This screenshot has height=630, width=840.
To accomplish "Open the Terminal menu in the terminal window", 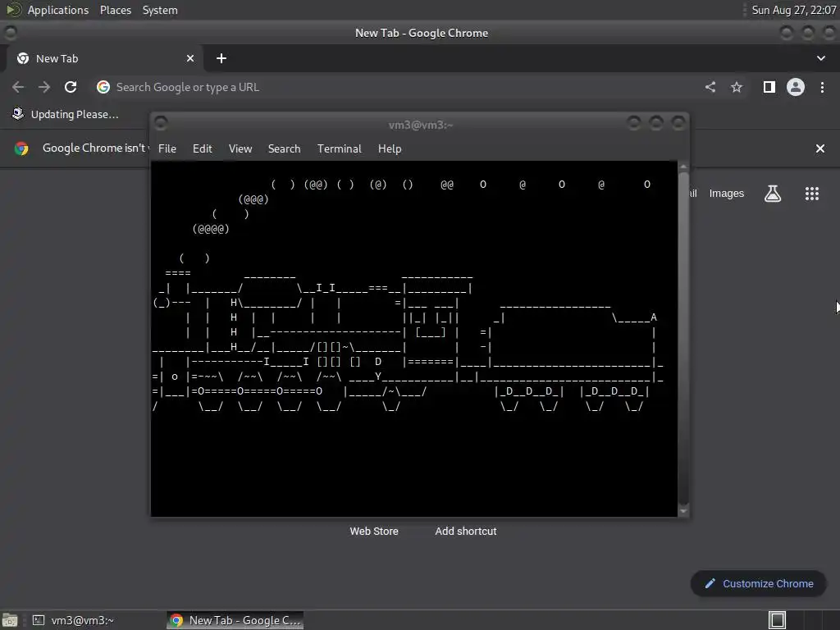I will (339, 148).
